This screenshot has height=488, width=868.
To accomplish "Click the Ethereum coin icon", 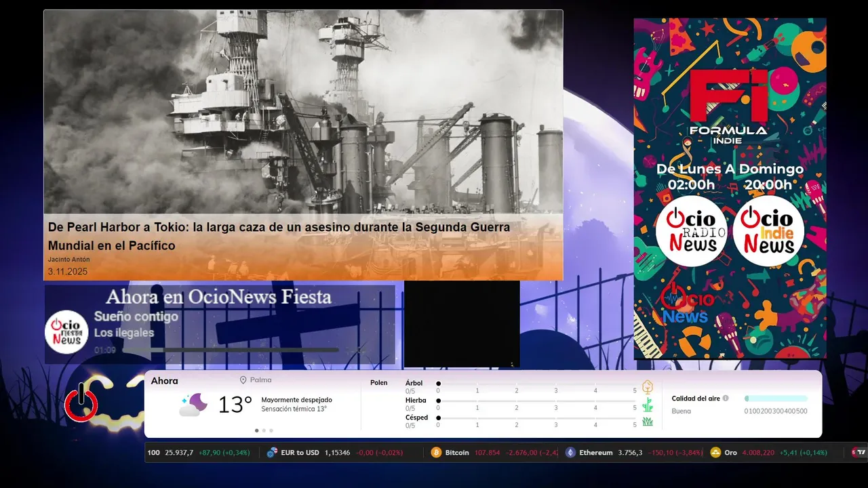I will pyautogui.click(x=570, y=453).
